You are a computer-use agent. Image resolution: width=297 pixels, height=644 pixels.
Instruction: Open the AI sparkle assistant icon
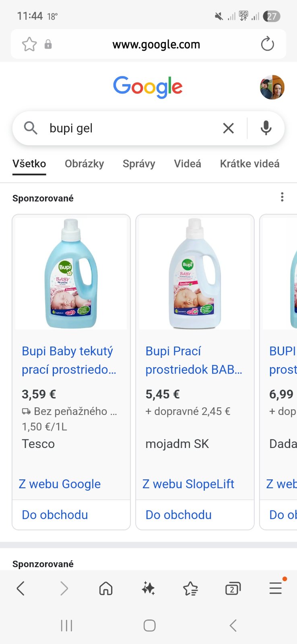pyautogui.click(x=148, y=589)
